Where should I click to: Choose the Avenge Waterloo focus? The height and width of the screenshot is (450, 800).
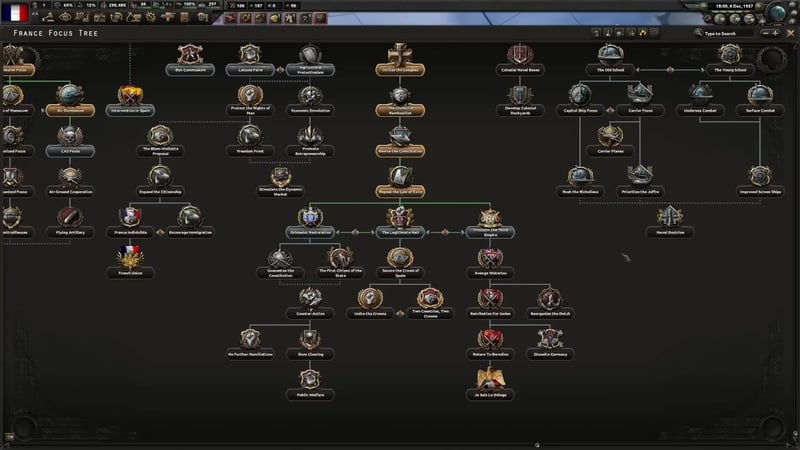[x=490, y=263]
